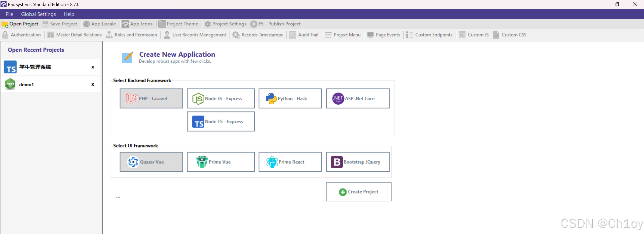Click the TS icon of 学生管理系统
The height and width of the screenshot is (234, 644).
(x=10, y=67)
